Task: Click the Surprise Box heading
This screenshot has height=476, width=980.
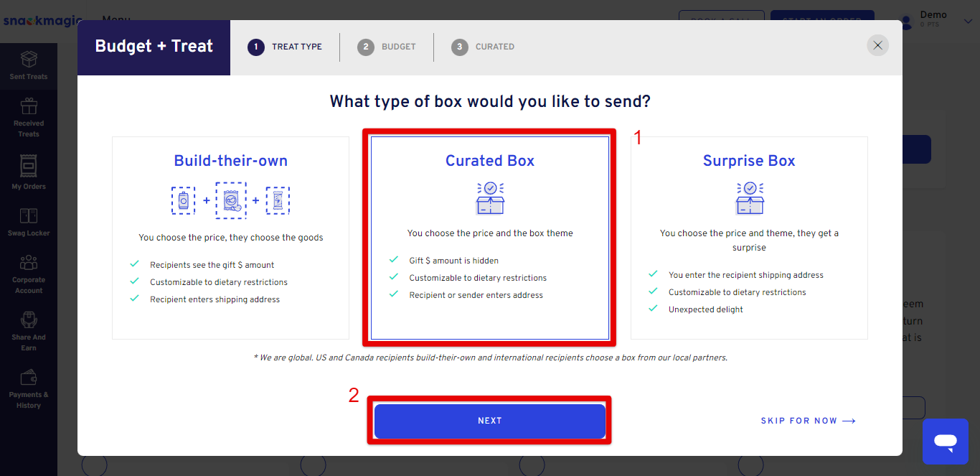Action: [749, 161]
